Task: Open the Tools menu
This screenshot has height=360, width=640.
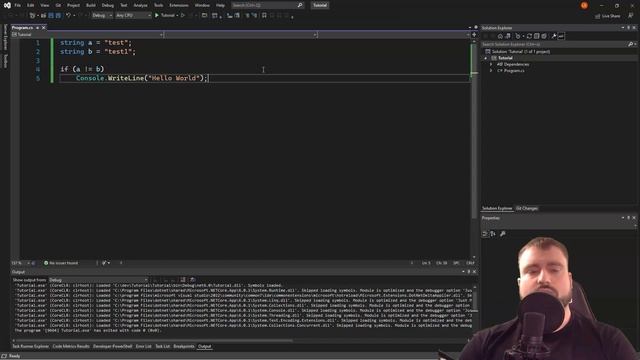Action: coord(158,5)
